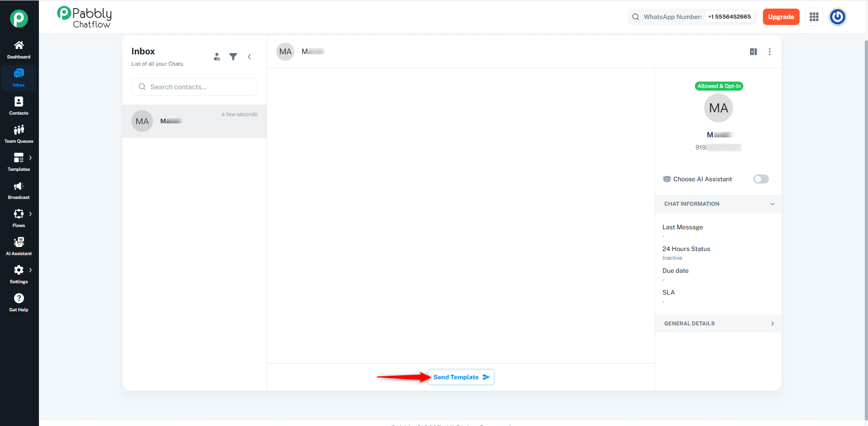Click the Get Help icon

(19, 298)
